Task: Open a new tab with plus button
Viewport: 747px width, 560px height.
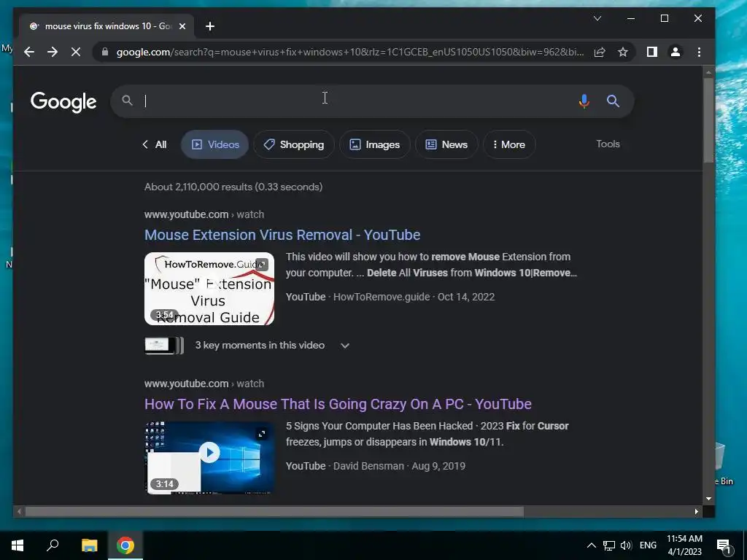Action: click(x=210, y=26)
